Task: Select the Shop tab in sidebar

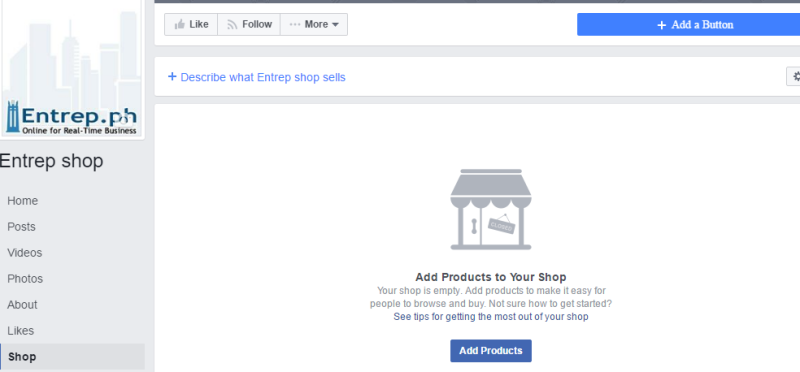Action: 72,357
